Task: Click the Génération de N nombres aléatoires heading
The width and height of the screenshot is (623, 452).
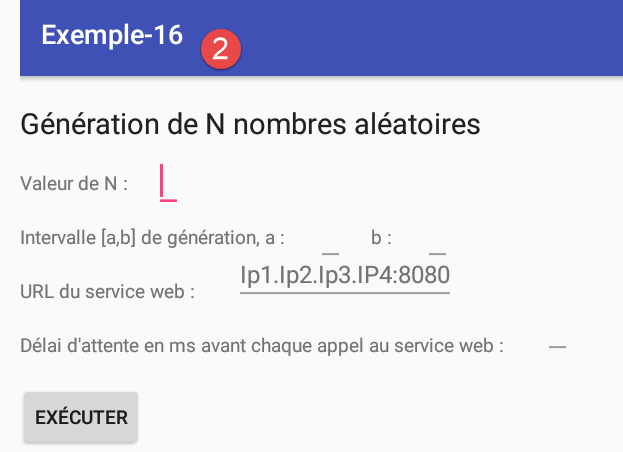Action: [250, 125]
